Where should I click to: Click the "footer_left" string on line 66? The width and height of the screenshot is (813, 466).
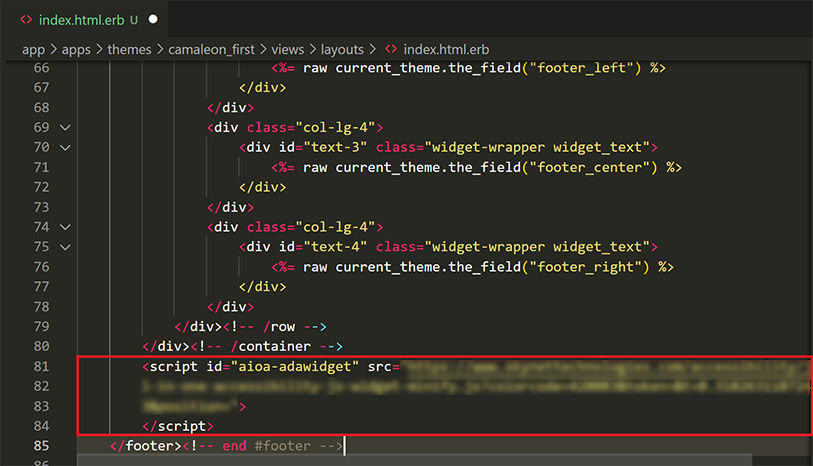[585, 68]
